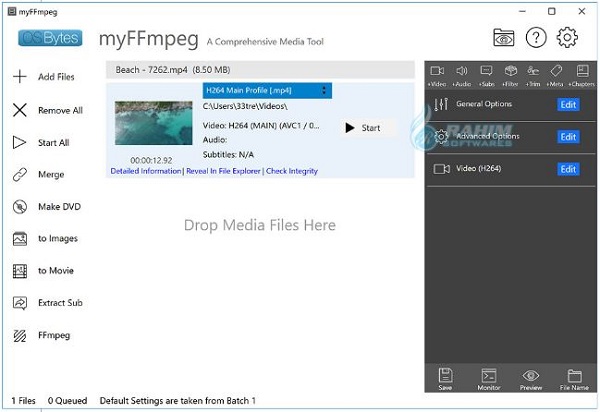Click the OSBytes logo
The width and height of the screenshot is (600, 412).
pos(50,38)
